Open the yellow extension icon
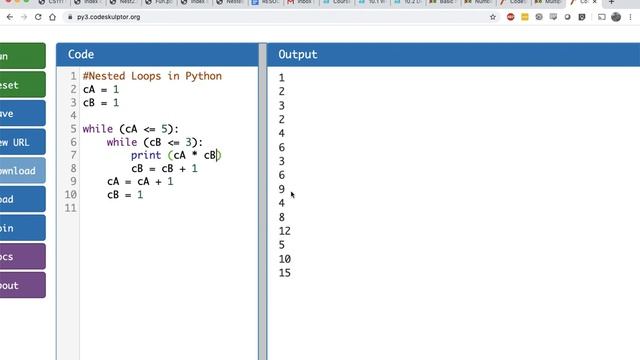The height and width of the screenshot is (360, 640). click(x=524, y=17)
